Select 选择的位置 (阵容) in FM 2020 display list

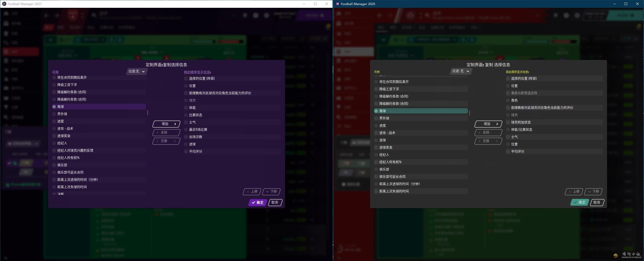pyautogui.click(x=554, y=79)
